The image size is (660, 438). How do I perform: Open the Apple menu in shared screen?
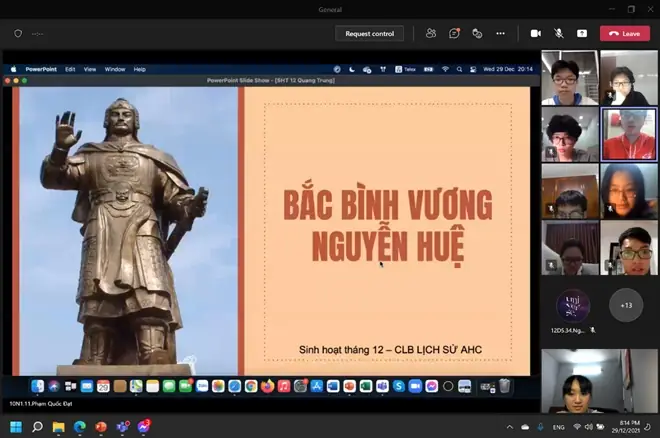(x=13, y=69)
